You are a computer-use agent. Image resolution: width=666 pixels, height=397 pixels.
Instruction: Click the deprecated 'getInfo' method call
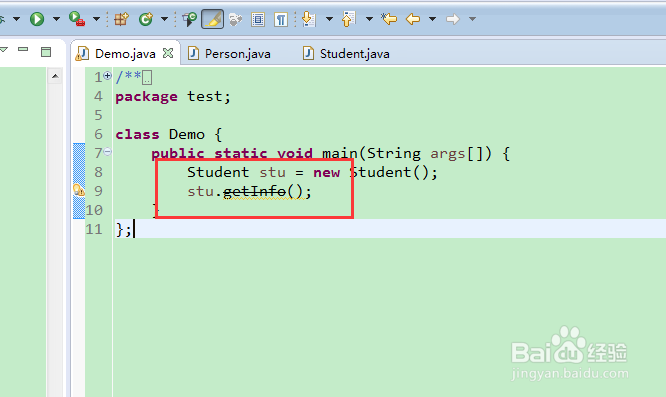tap(254, 191)
